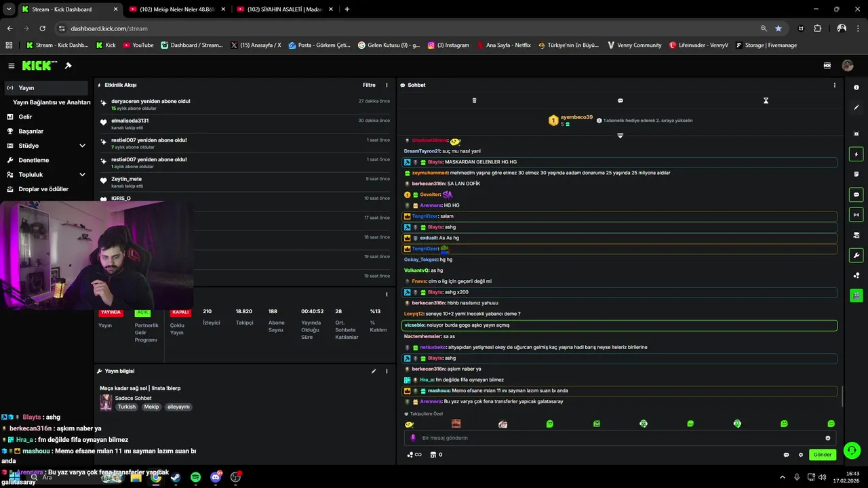Open Sohbet panel three-dot menu

coord(834,85)
